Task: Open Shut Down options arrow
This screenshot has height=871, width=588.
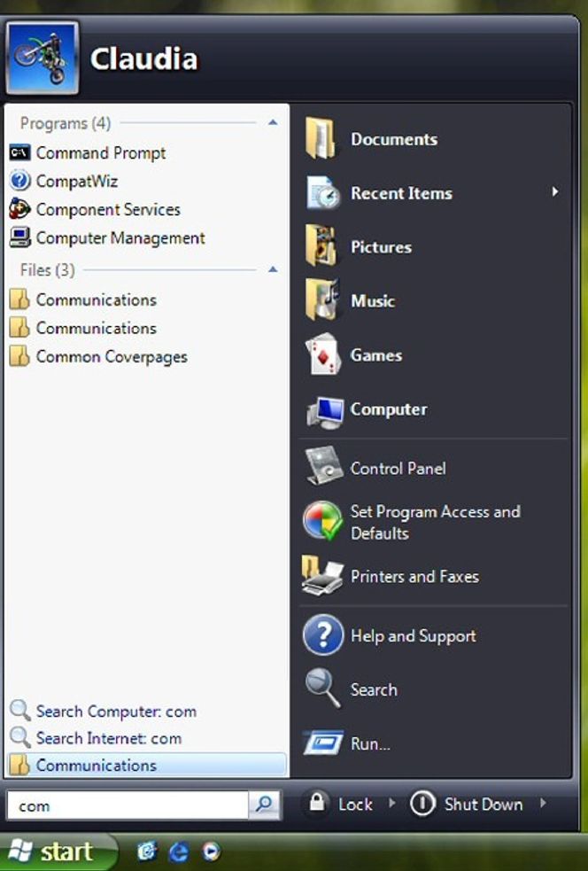Action: click(x=543, y=803)
